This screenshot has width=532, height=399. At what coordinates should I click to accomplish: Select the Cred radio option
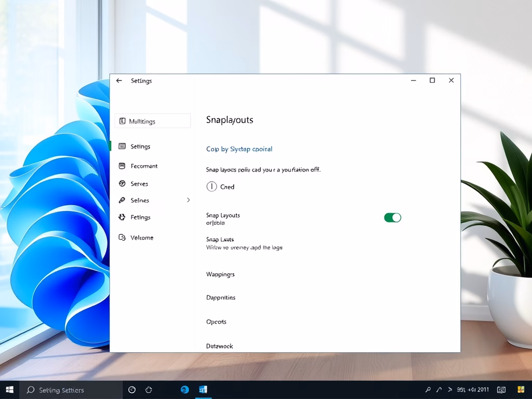pyautogui.click(x=211, y=187)
